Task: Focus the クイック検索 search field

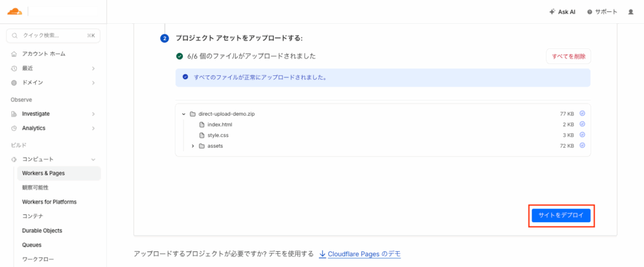Action: pos(53,36)
